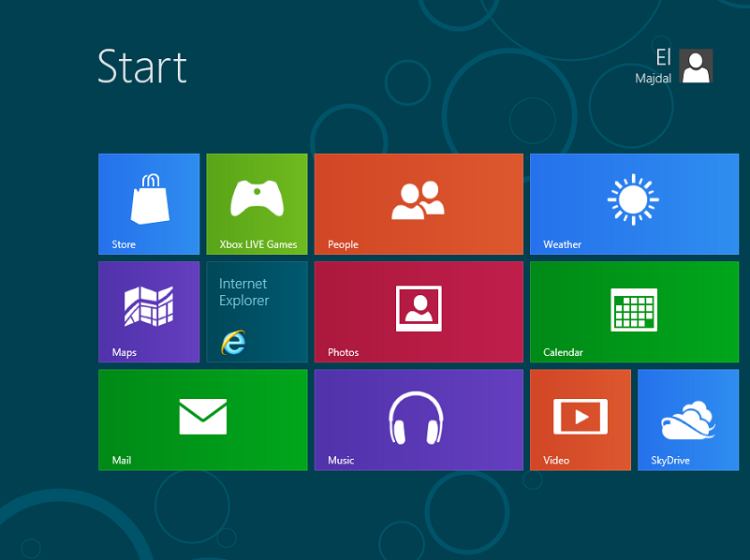Open the SkyDrive cloud tile
Screen dimensions: 750x560
click(x=688, y=419)
